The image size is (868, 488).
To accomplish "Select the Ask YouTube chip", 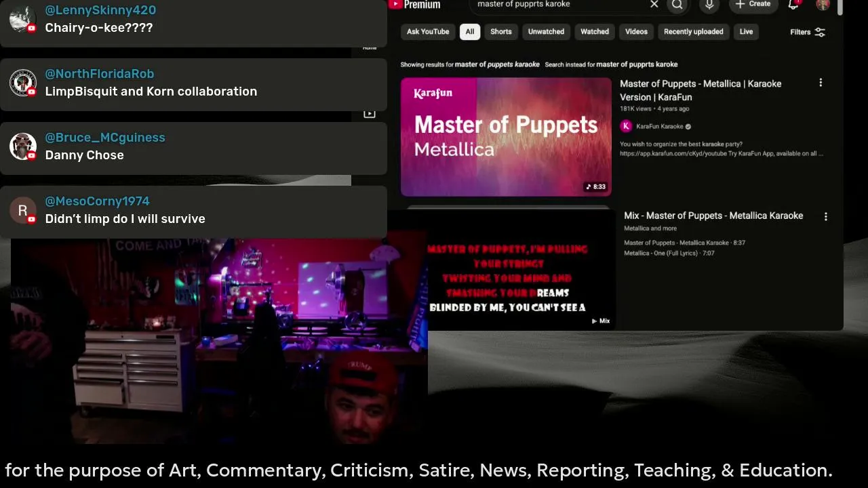I will point(428,32).
